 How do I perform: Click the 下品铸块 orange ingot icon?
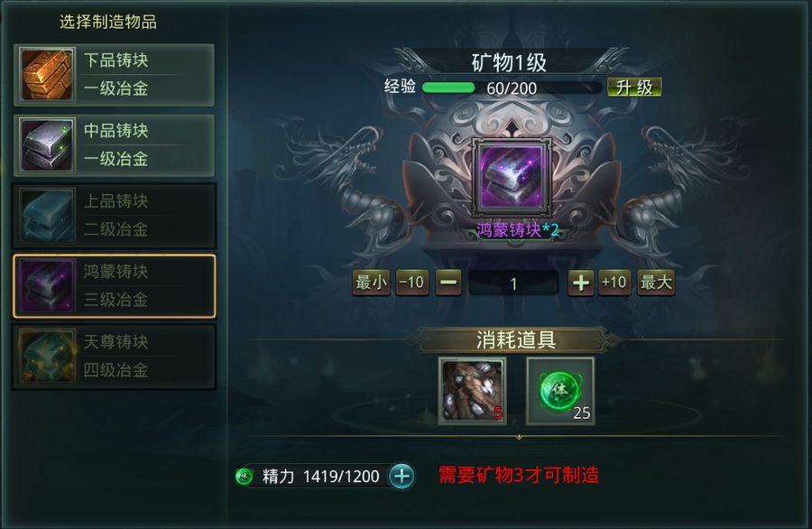pos(47,75)
